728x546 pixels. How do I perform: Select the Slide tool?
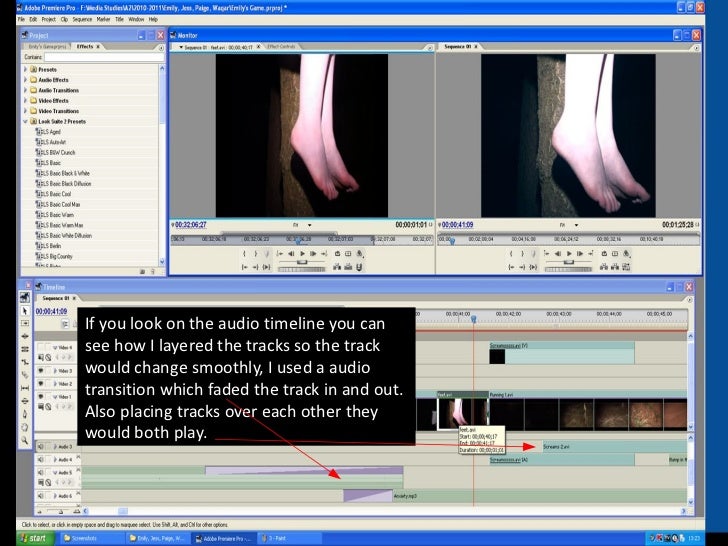tap(25, 401)
